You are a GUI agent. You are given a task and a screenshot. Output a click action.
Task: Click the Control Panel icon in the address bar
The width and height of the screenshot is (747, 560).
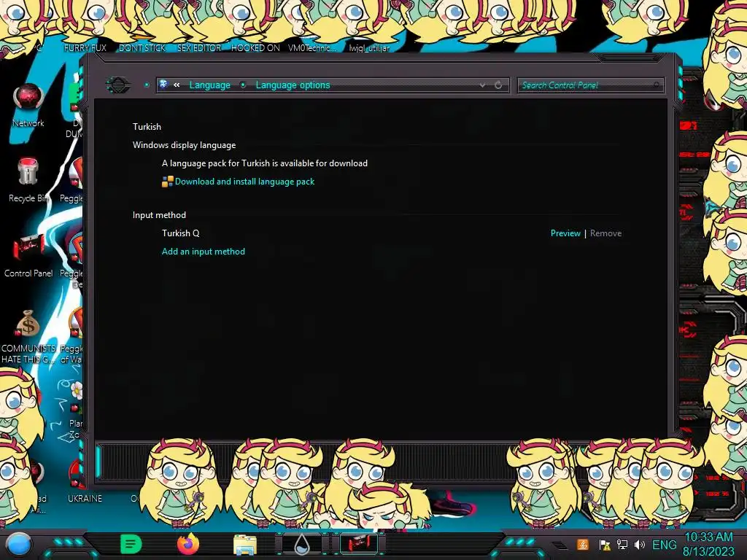click(x=163, y=85)
